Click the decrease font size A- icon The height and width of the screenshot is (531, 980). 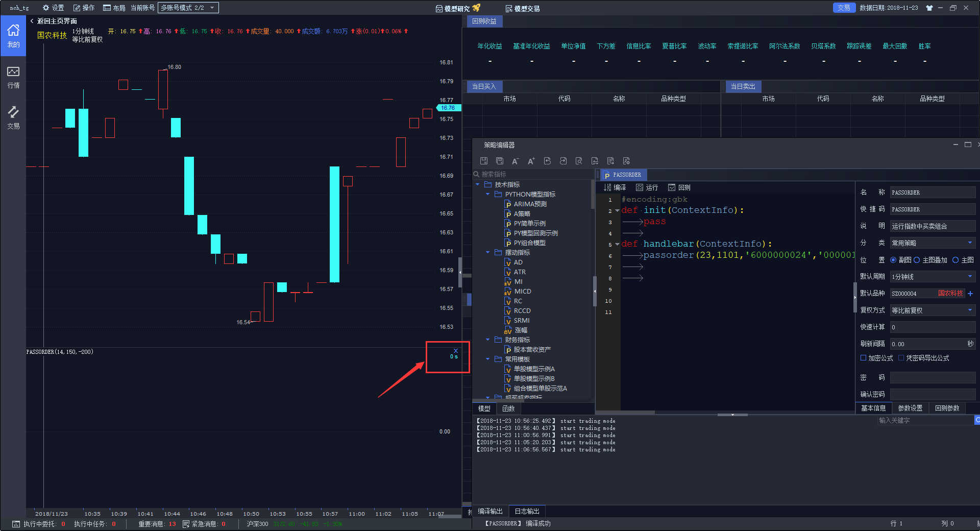[x=515, y=161]
